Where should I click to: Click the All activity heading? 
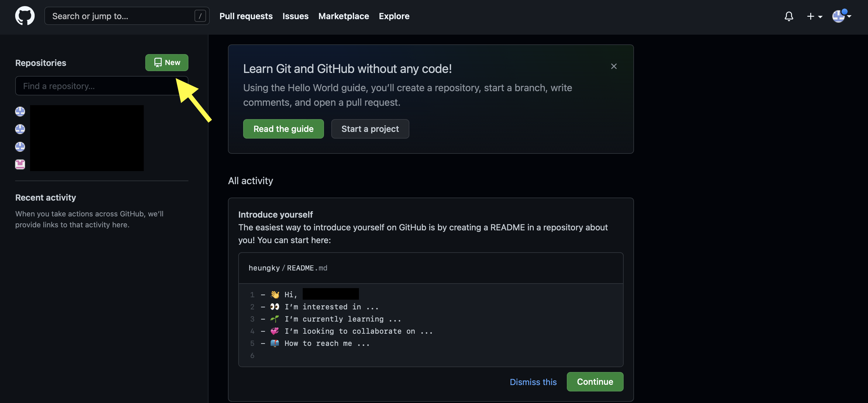click(250, 181)
